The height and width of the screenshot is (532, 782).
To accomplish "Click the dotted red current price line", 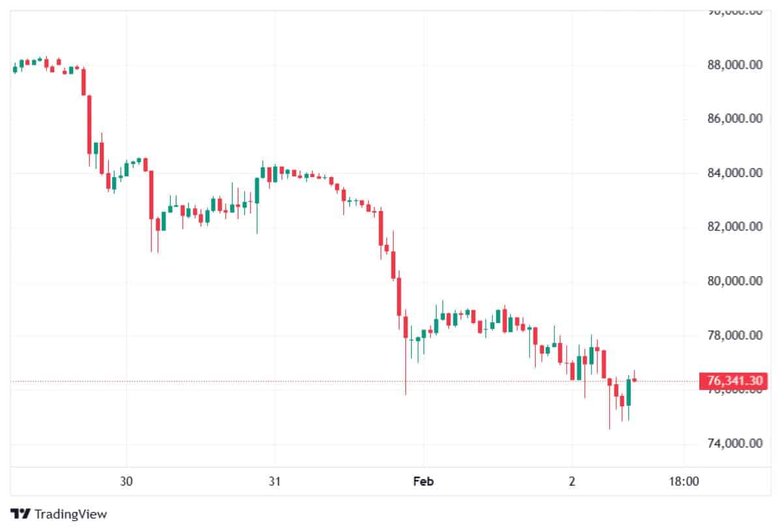I will tap(326, 381).
